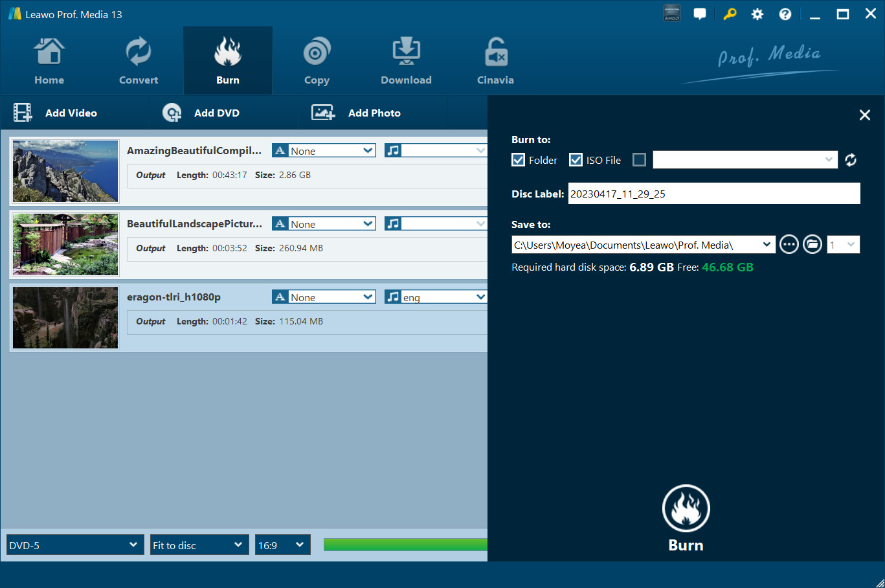Uncheck the ISO File option
The image size is (885, 588).
pos(576,159)
